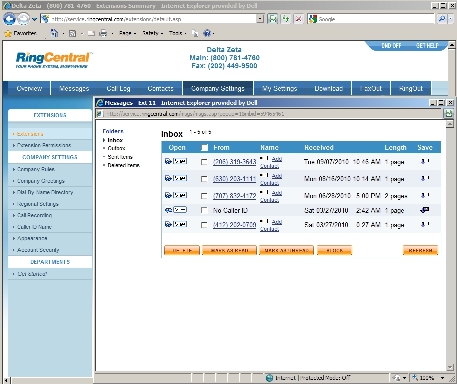Open fax icon in (530) 203-1111 row
Screen dimensions: 457x384
click(168, 178)
